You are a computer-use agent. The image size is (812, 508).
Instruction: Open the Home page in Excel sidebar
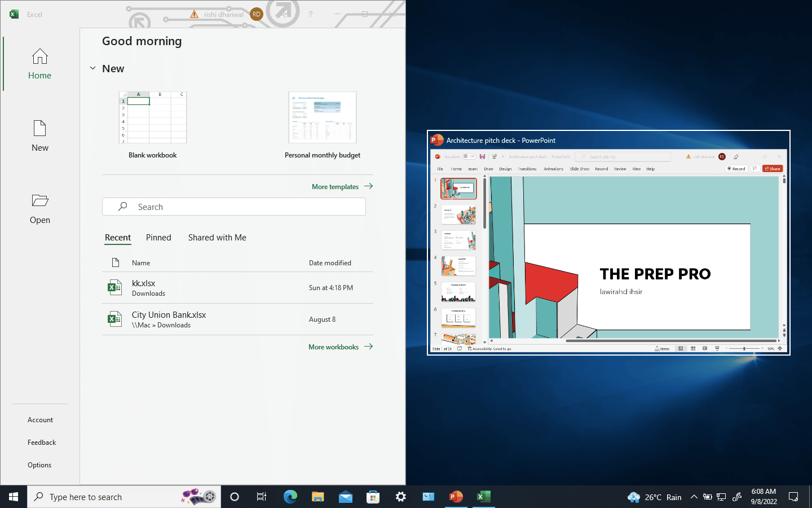[x=39, y=64]
